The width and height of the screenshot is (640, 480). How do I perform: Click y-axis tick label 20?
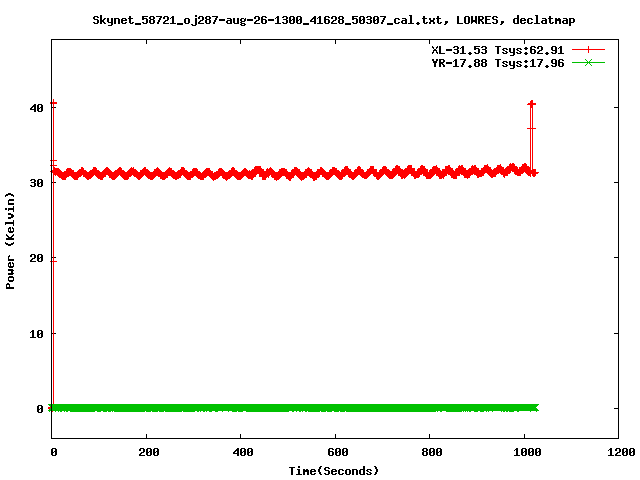click(x=36, y=258)
